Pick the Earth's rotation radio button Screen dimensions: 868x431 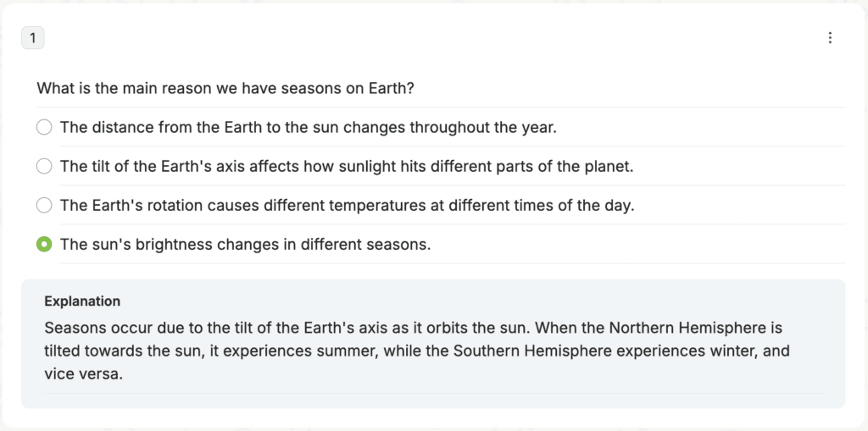(x=44, y=205)
